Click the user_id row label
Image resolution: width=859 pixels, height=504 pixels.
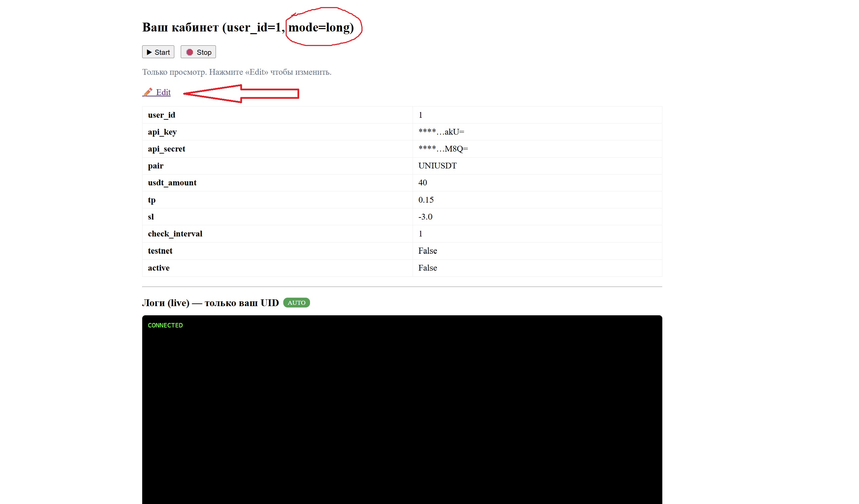click(161, 115)
